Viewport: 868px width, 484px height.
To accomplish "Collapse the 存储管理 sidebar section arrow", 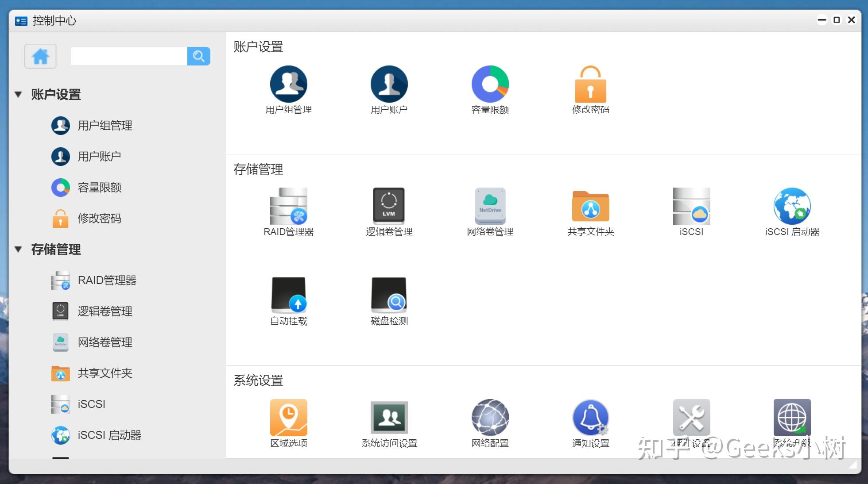I will click(18, 249).
